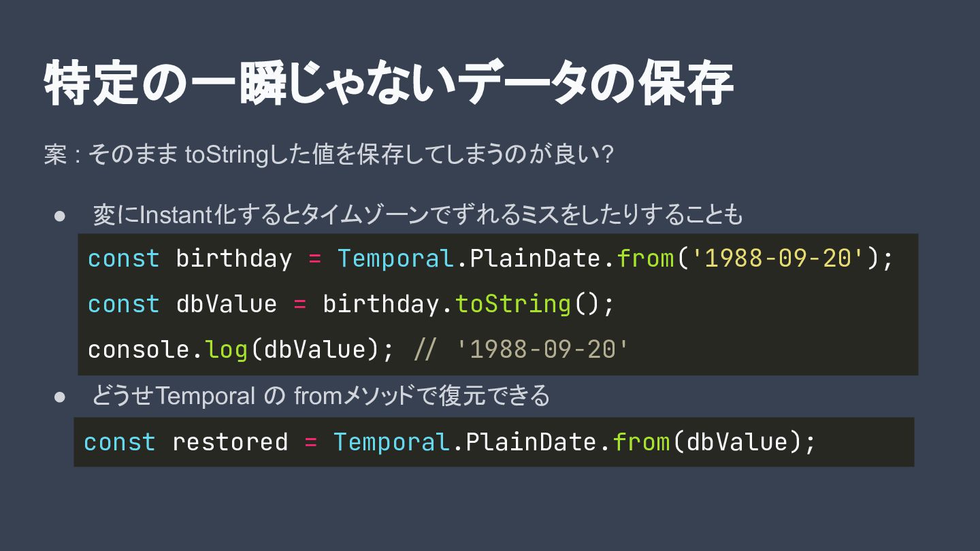Click the first 'const' keyword in code
This screenshot has height=551, width=980.
(124, 258)
